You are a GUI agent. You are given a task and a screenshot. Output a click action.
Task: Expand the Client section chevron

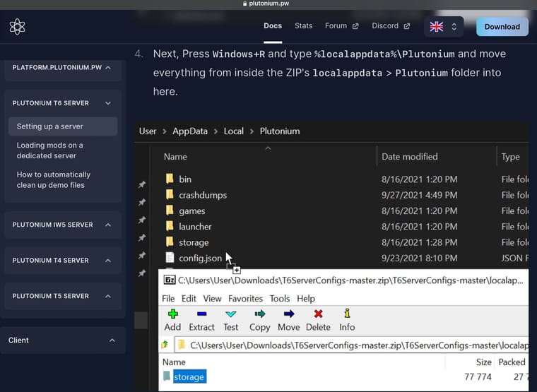pyautogui.click(x=112, y=340)
